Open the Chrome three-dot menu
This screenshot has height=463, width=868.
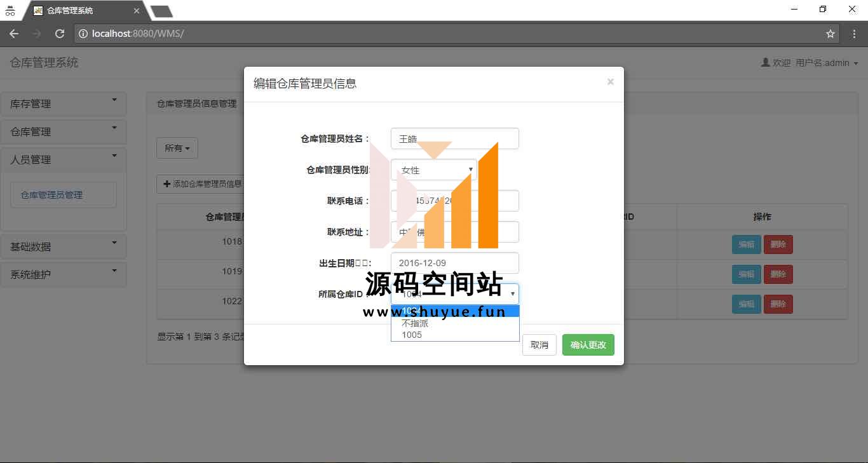854,34
